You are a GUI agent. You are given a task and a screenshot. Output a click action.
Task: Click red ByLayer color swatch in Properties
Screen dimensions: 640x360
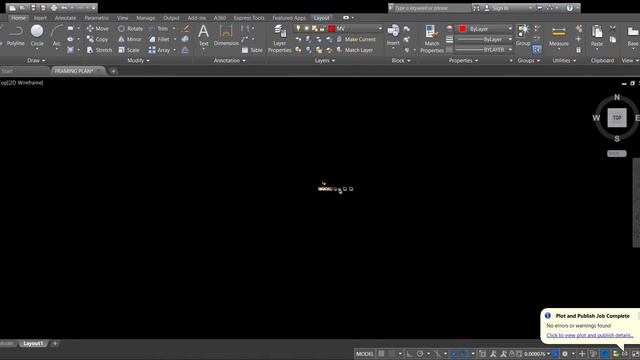(x=462, y=29)
